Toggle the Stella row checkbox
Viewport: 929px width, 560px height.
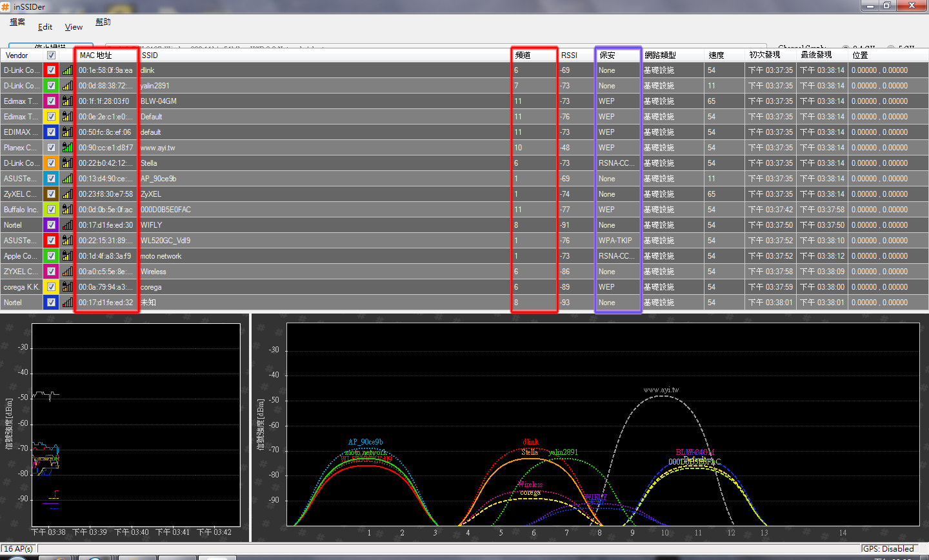click(x=51, y=163)
